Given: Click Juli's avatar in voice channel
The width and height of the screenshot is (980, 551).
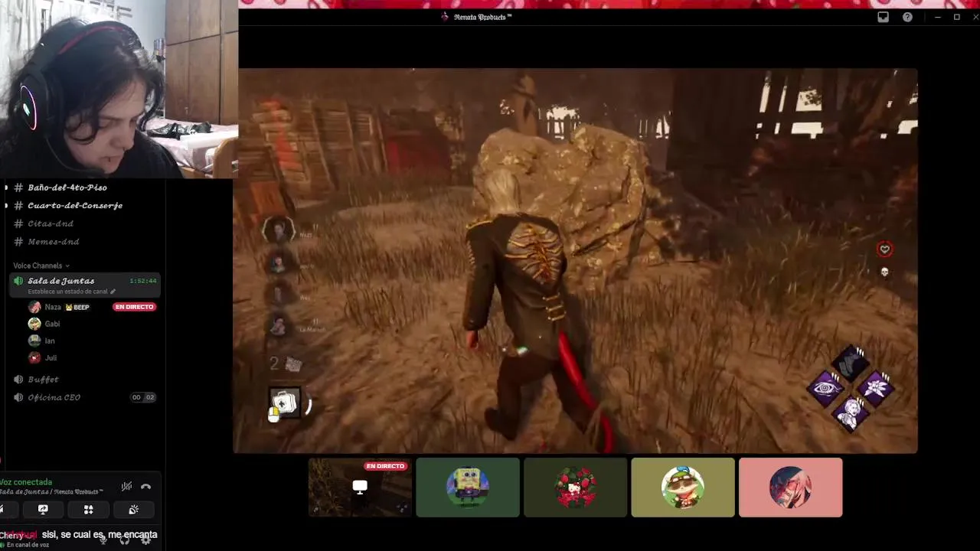Looking at the screenshot, I should point(34,357).
